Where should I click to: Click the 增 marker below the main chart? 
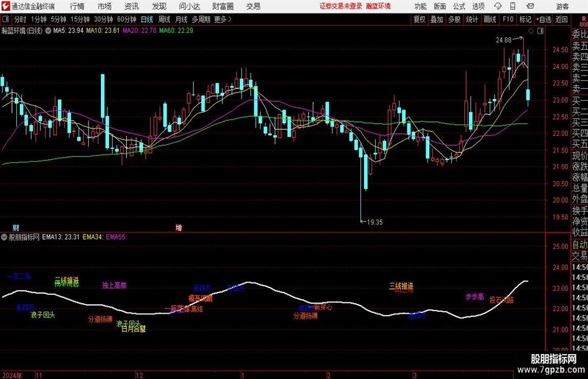tap(179, 227)
